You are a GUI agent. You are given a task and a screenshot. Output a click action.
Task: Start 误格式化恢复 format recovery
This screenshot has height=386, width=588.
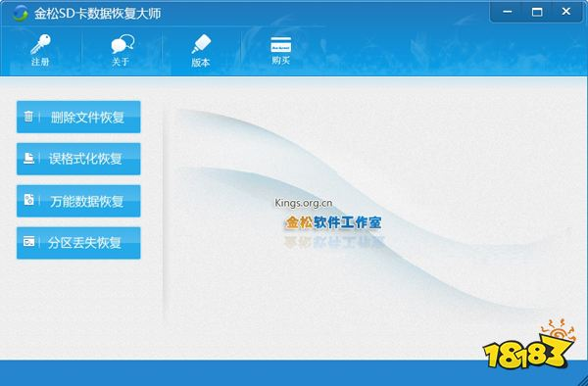(x=78, y=159)
